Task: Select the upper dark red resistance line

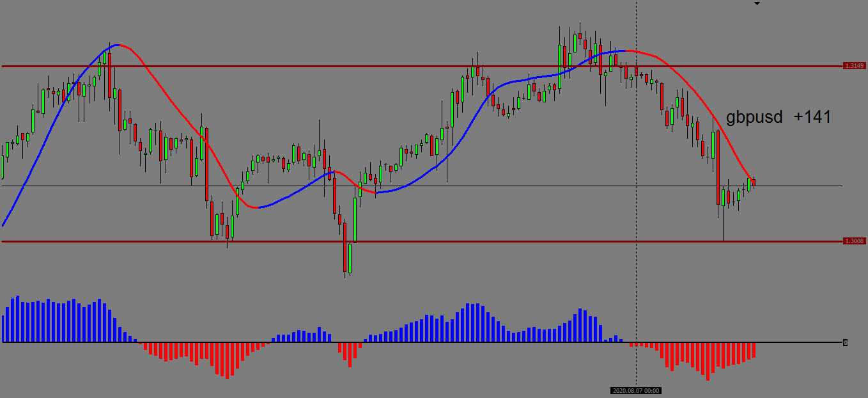Action: tap(384, 66)
